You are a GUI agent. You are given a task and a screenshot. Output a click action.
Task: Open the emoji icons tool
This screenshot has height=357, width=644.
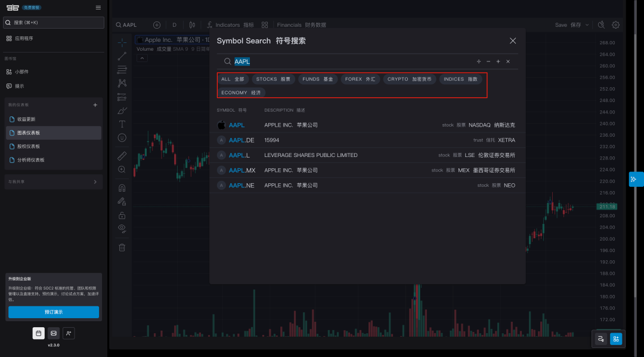pos(122,138)
